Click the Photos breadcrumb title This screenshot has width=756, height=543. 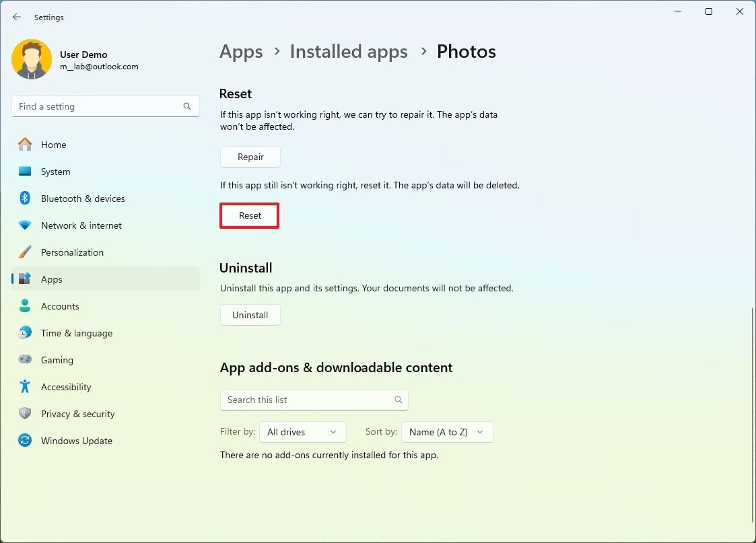click(x=467, y=52)
